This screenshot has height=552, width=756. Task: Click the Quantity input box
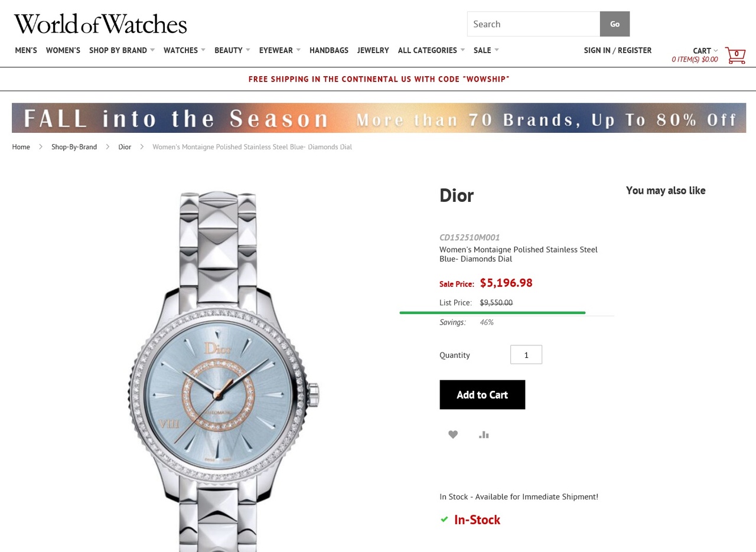(x=526, y=355)
